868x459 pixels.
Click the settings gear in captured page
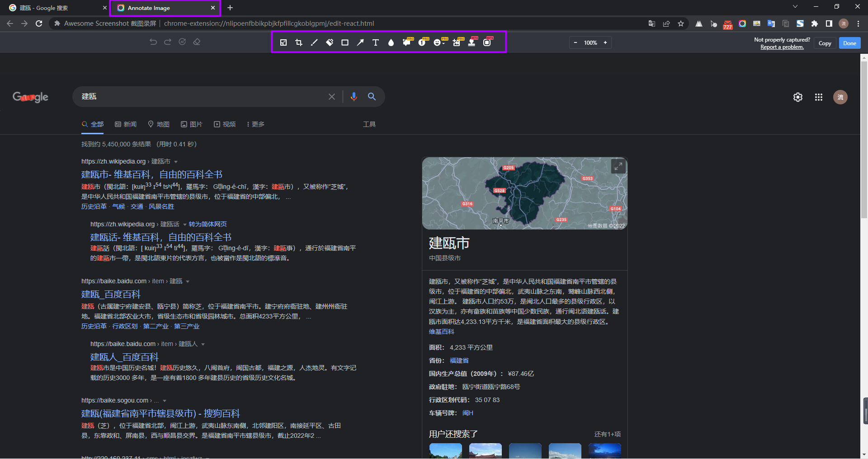(x=798, y=97)
